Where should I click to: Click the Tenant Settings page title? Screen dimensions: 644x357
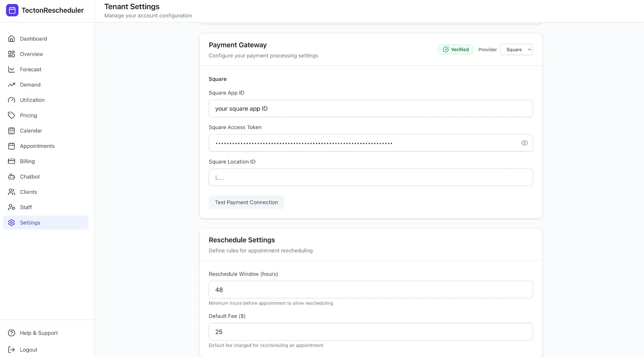pyautogui.click(x=132, y=6)
